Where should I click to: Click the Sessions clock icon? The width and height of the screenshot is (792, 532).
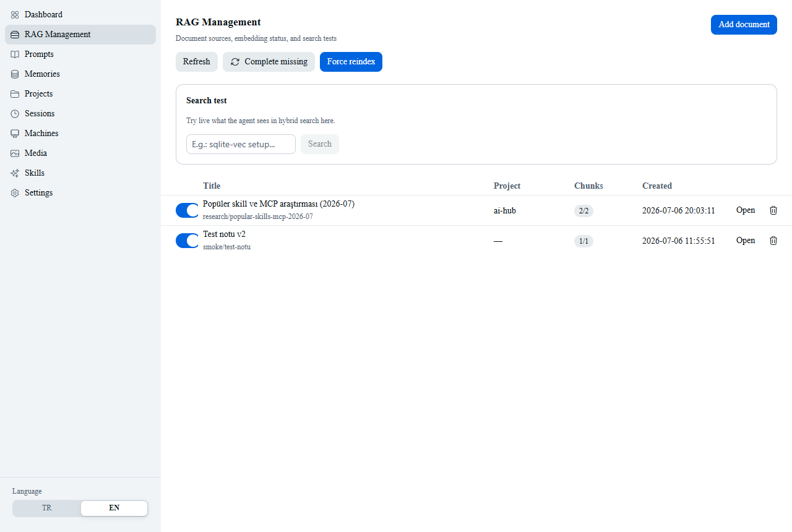(15, 114)
